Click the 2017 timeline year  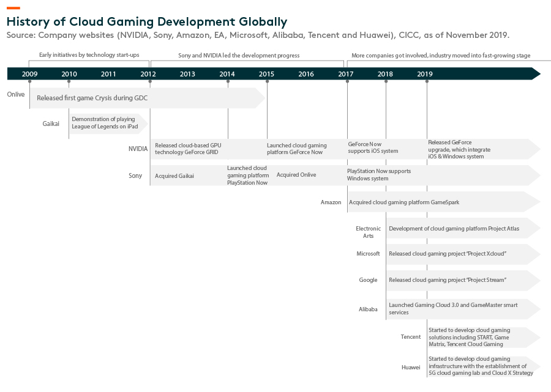[346, 74]
